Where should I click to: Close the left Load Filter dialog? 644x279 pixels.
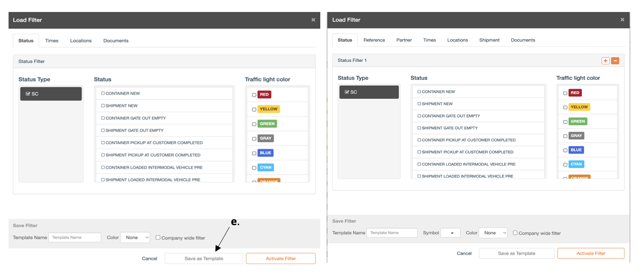pos(313,20)
